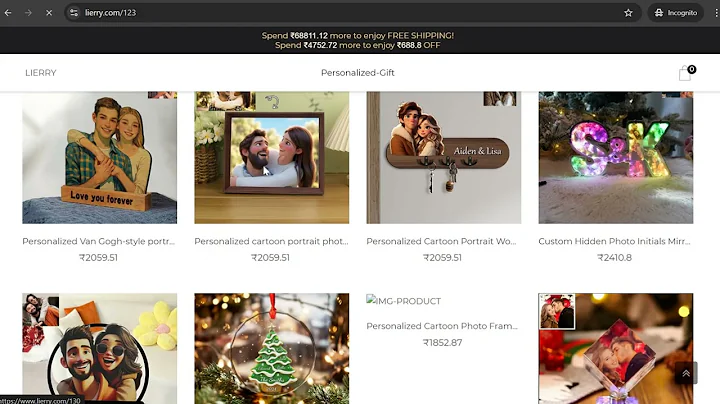The image size is (720, 404).
Task: Open site information icon in address bar
Action: (74, 13)
